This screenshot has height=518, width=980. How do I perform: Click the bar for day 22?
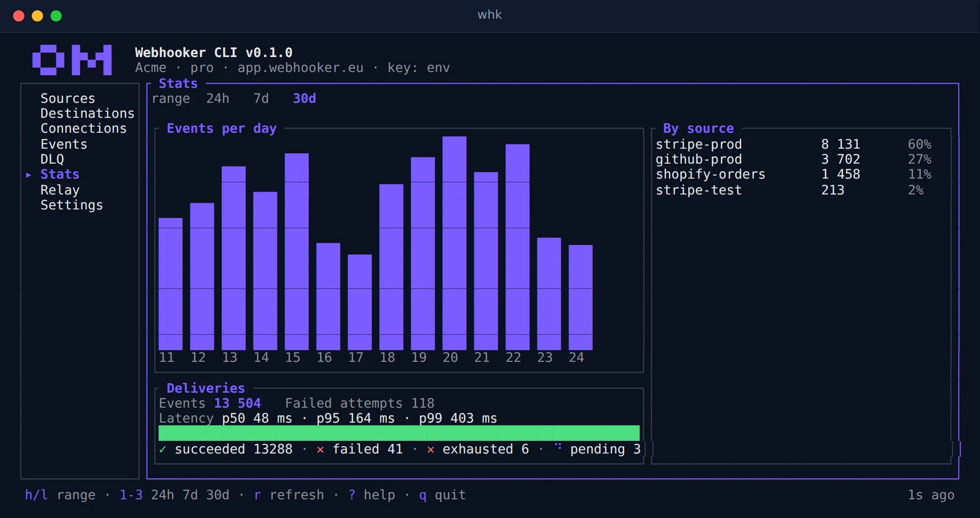click(x=518, y=247)
